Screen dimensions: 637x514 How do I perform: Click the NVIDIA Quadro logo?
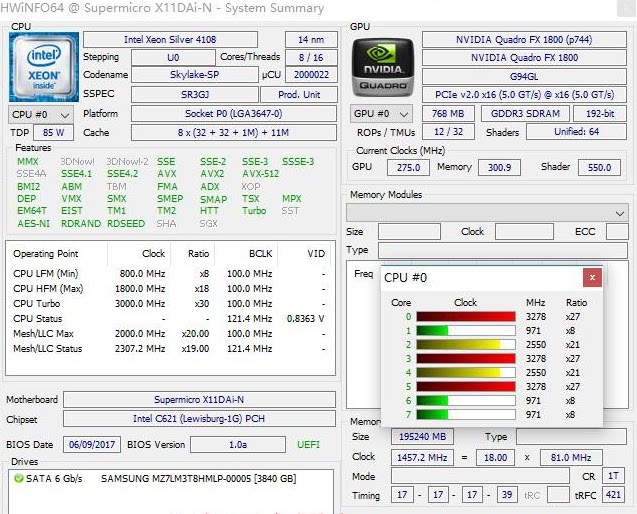pyautogui.click(x=382, y=67)
